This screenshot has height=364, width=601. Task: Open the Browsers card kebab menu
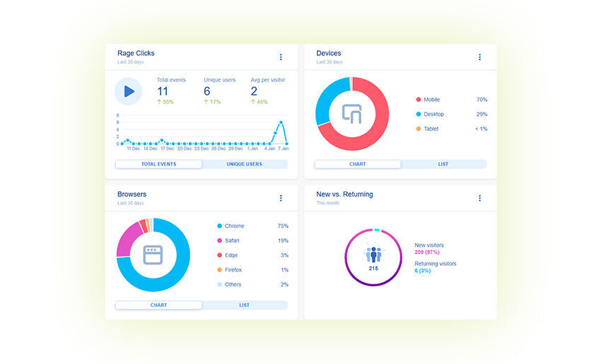[x=281, y=199]
